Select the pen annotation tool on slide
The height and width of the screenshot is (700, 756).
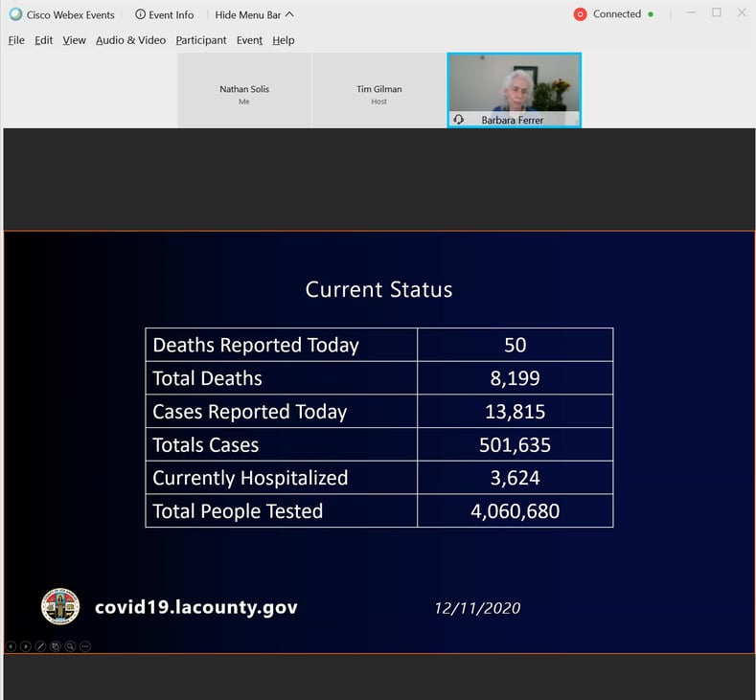point(41,646)
